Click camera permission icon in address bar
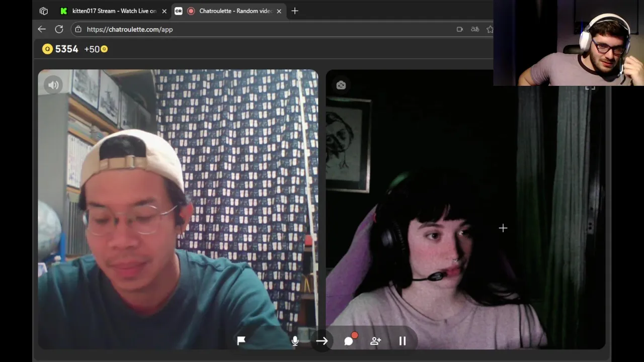The width and height of the screenshot is (644, 362). [459, 29]
